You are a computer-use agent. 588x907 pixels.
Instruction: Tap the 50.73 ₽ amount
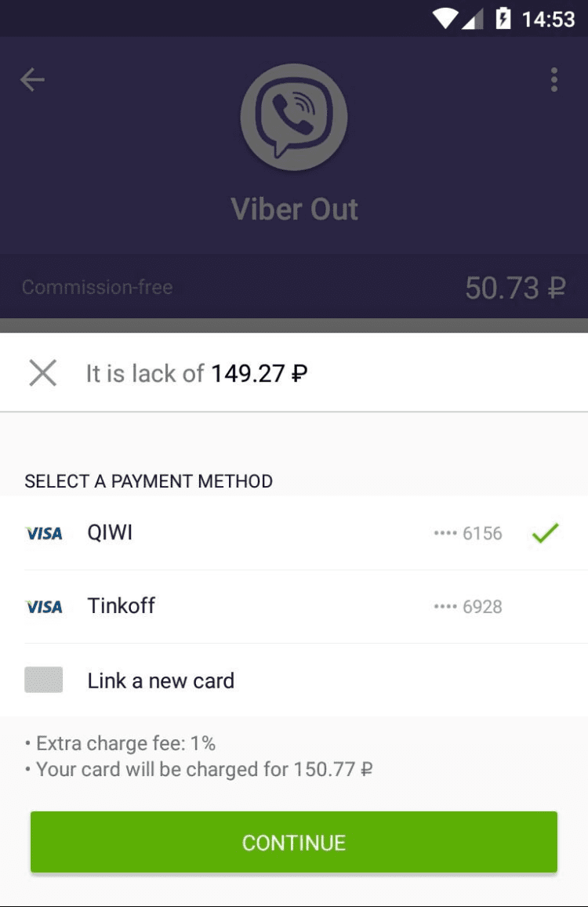[514, 288]
